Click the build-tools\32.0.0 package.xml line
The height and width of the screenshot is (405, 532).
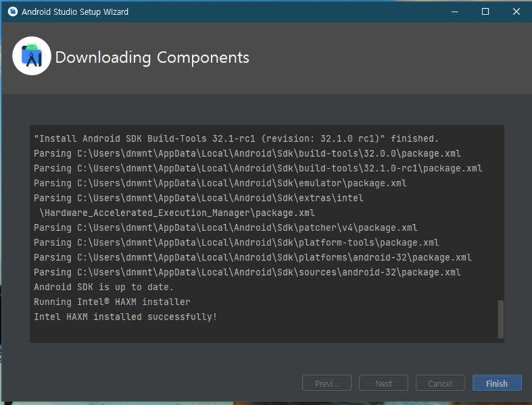(x=247, y=153)
